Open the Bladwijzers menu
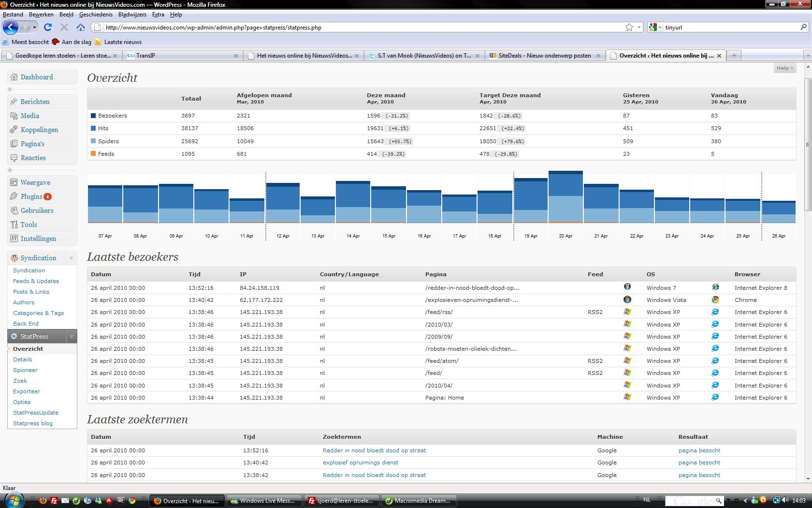This screenshot has width=812, height=508. (x=132, y=15)
